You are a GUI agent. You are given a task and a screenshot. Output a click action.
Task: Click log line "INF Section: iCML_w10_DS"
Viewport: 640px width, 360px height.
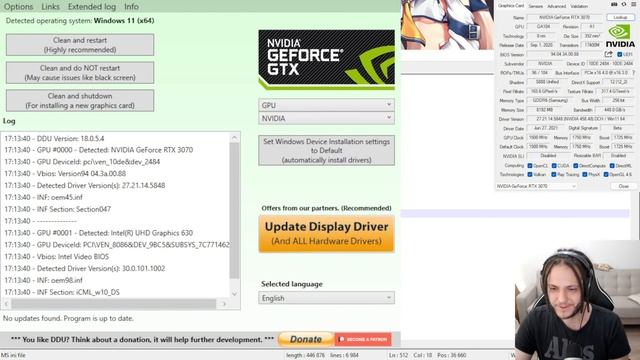click(62, 292)
